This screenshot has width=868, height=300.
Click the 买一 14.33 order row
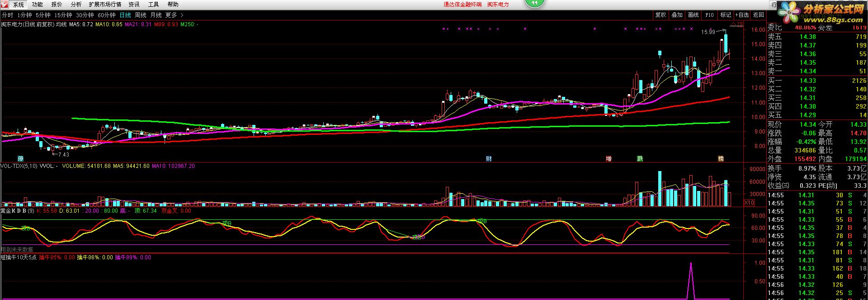(817, 81)
